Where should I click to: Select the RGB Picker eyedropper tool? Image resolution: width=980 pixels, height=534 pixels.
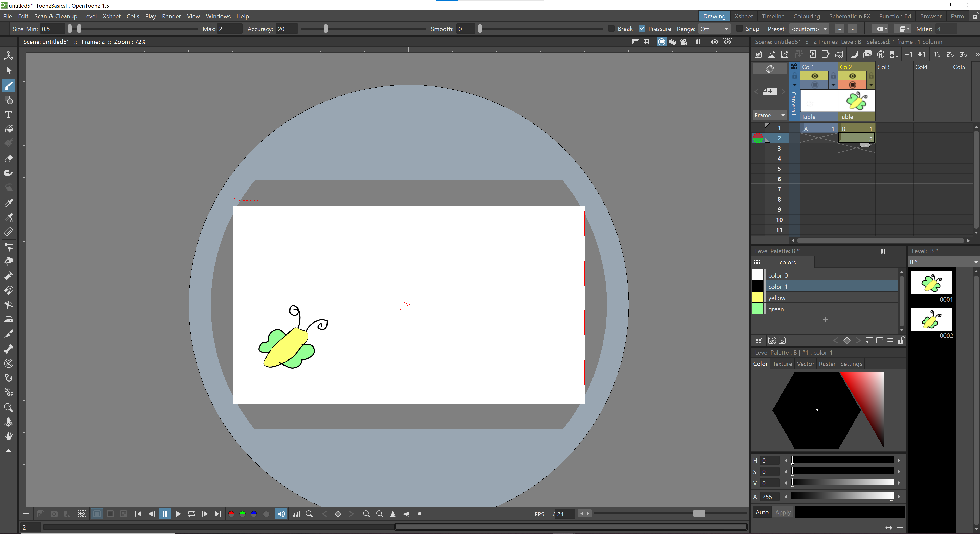pyautogui.click(x=8, y=218)
